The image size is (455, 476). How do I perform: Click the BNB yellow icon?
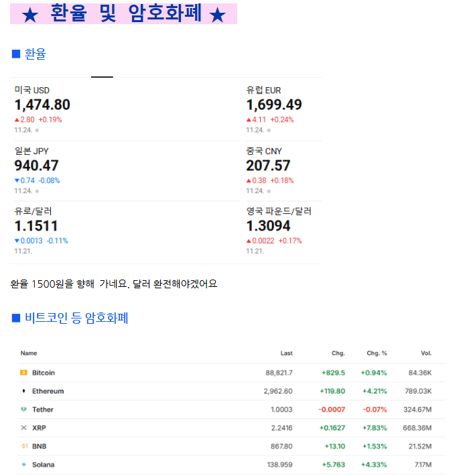pyautogui.click(x=23, y=447)
